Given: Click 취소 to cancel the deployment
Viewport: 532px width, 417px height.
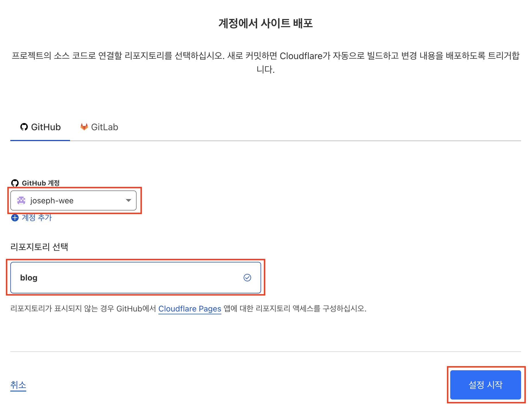Looking at the screenshot, I should (x=18, y=385).
